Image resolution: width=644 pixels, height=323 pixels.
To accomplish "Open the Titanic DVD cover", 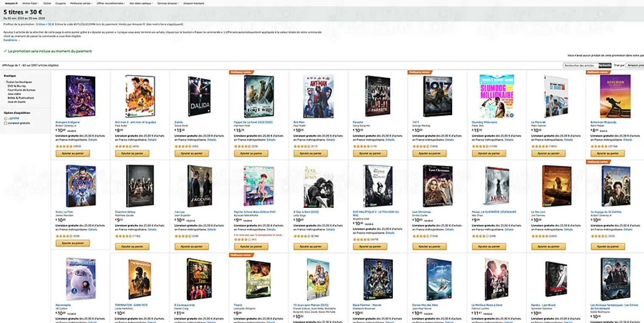I will click(x=258, y=280).
